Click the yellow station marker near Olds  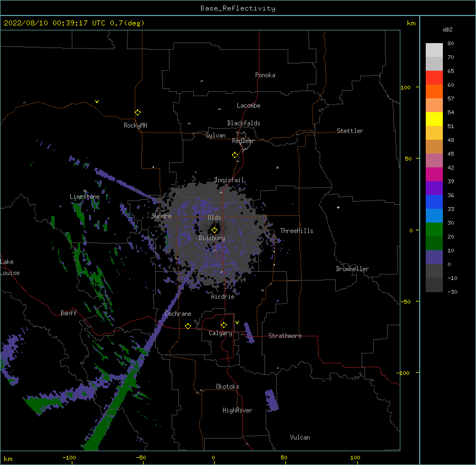[x=214, y=230]
